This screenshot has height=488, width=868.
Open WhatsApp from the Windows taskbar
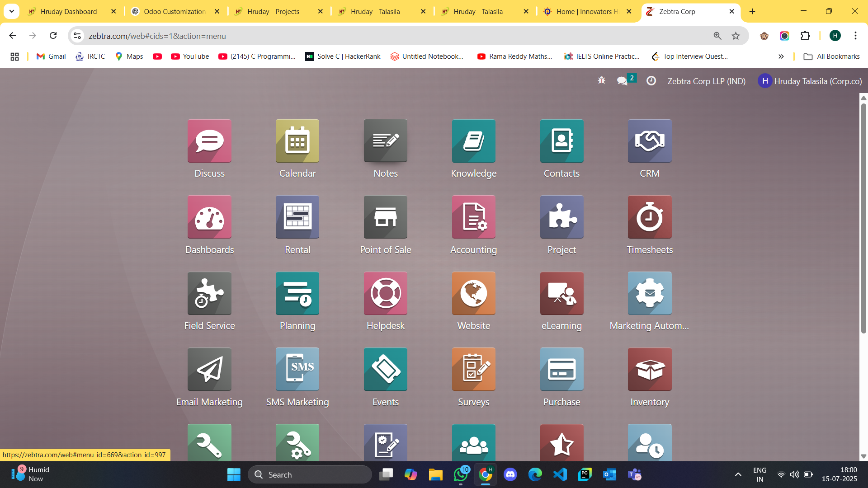[461, 475]
